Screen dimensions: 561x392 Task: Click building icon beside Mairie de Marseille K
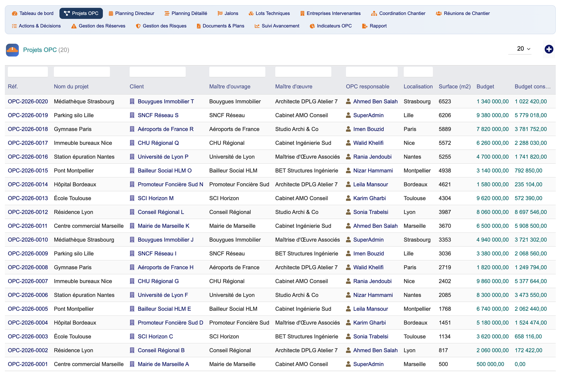[132, 226]
